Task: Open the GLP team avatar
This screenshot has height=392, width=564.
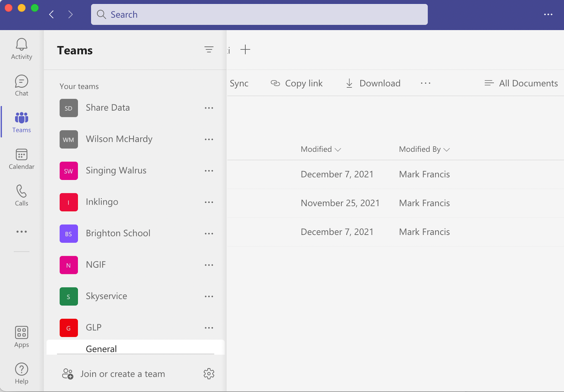Action: [69, 328]
